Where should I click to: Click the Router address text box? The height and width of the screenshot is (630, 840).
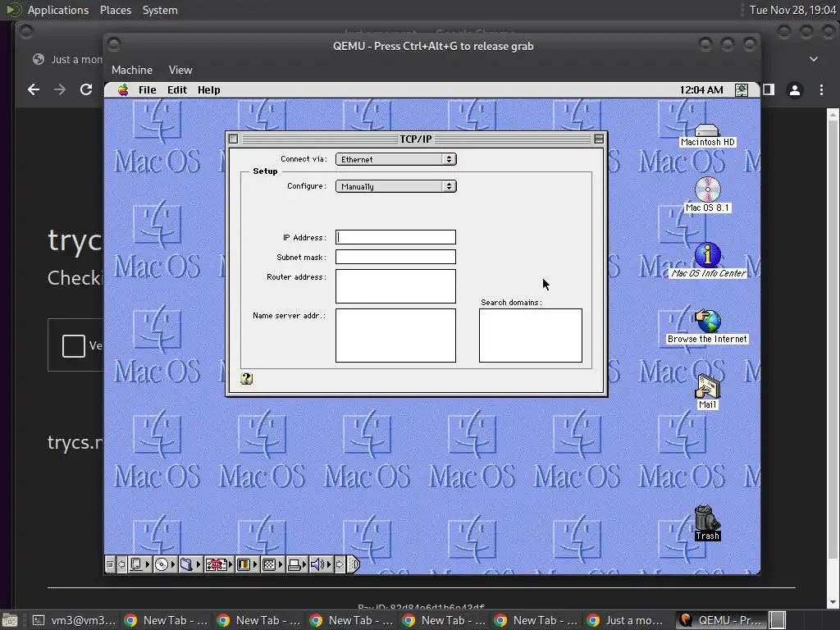tap(396, 286)
